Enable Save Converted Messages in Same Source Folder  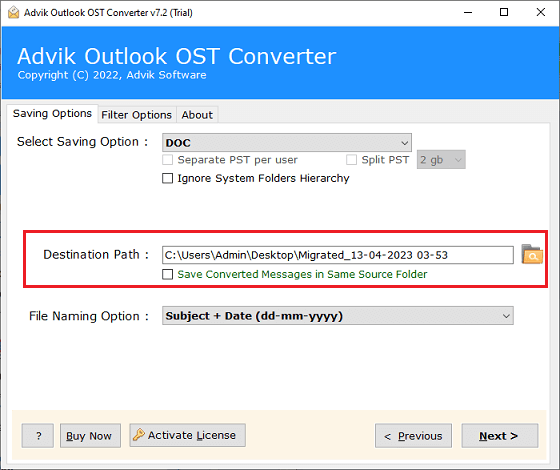[x=168, y=274]
